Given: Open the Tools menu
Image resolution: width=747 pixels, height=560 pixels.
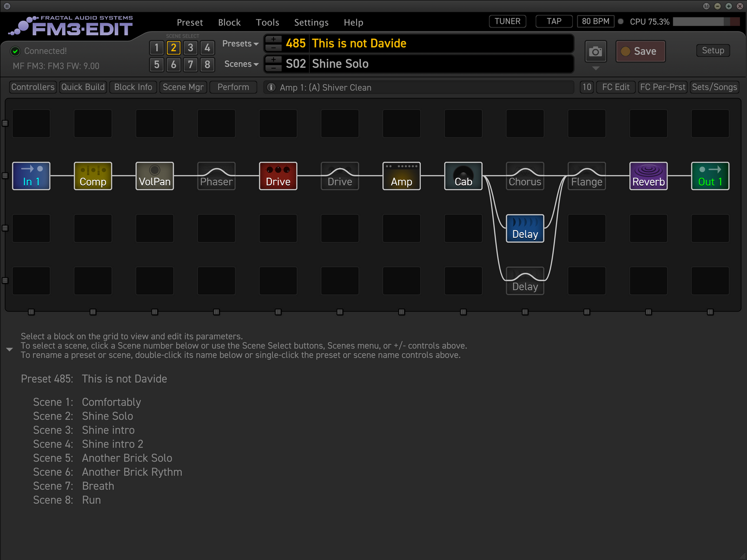Looking at the screenshot, I should [x=267, y=23].
